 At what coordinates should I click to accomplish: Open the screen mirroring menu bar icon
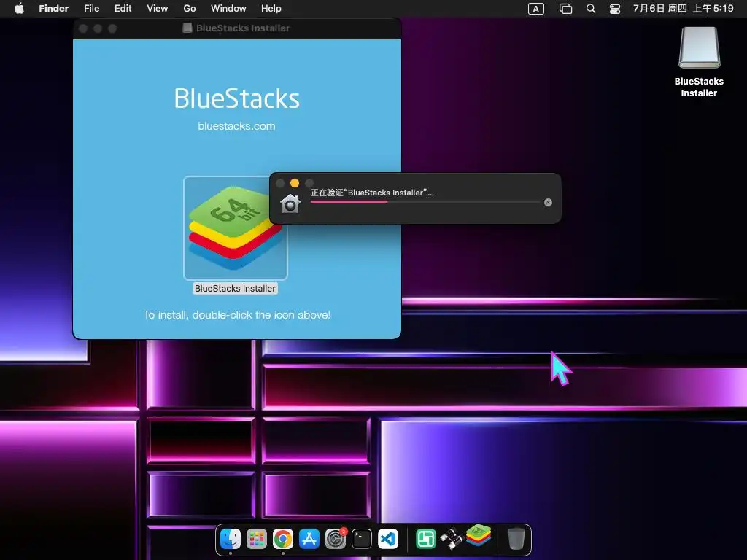click(565, 9)
